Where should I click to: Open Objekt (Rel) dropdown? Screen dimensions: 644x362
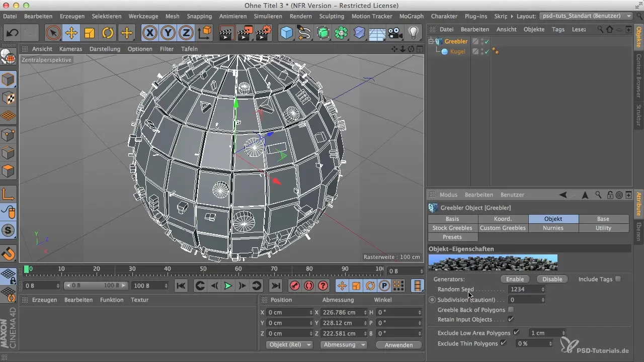(289, 345)
